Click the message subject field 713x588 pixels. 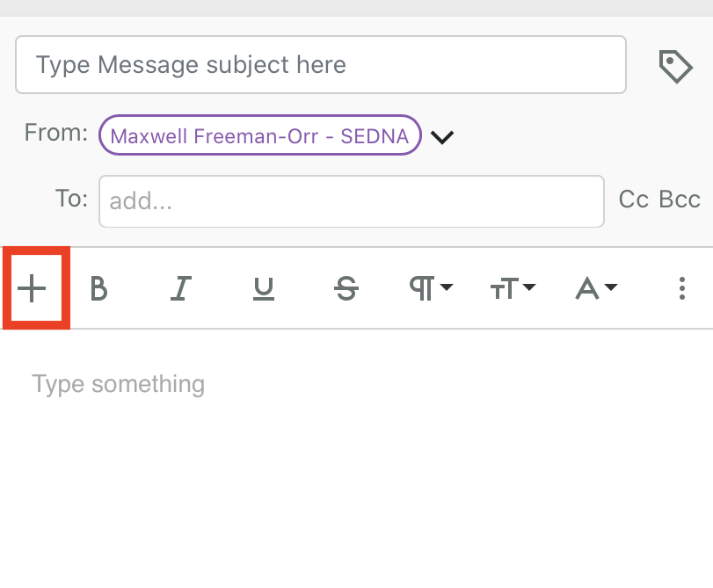coord(320,64)
